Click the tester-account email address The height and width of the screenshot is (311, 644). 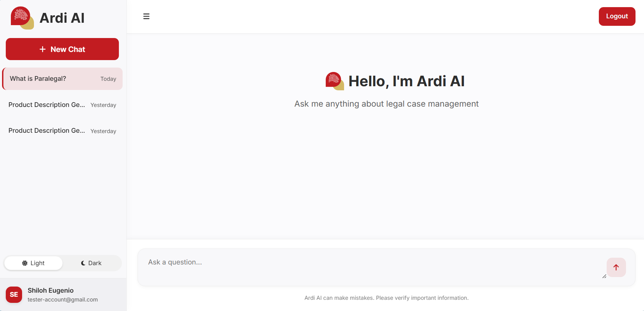click(x=62, y=299)
